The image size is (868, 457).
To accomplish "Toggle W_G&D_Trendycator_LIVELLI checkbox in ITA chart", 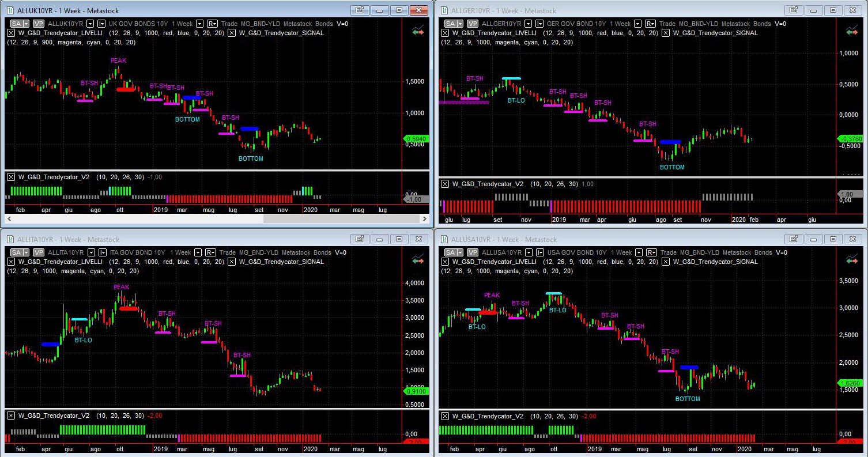I will [x=11, y=262].
